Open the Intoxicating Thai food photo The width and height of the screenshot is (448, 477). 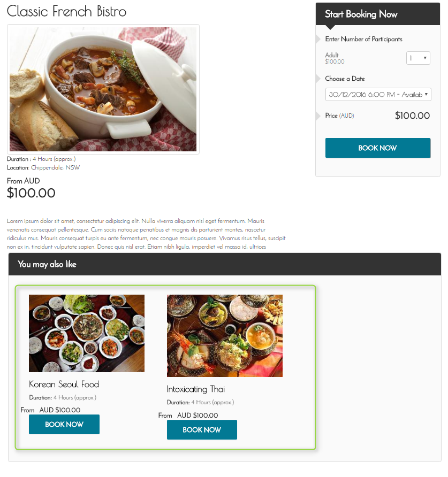click(x=224, y=335)
